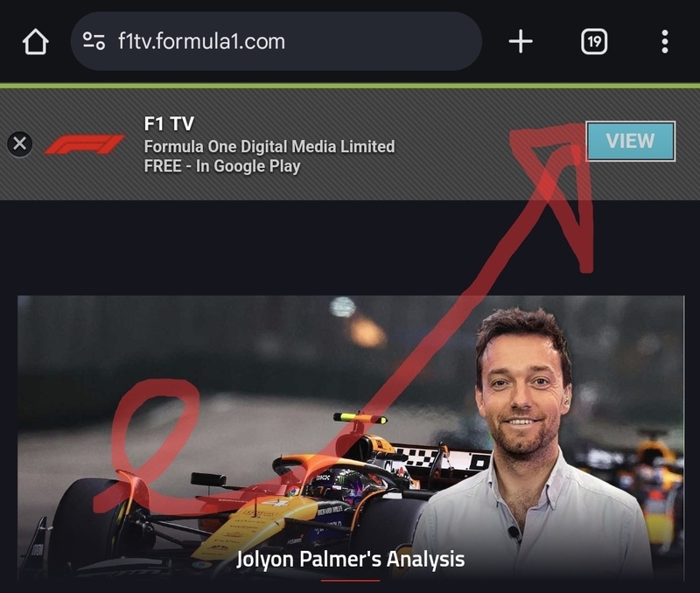Dismiss the F1 TV app banner
Screen dimensions: 700x593
(19, 143)
